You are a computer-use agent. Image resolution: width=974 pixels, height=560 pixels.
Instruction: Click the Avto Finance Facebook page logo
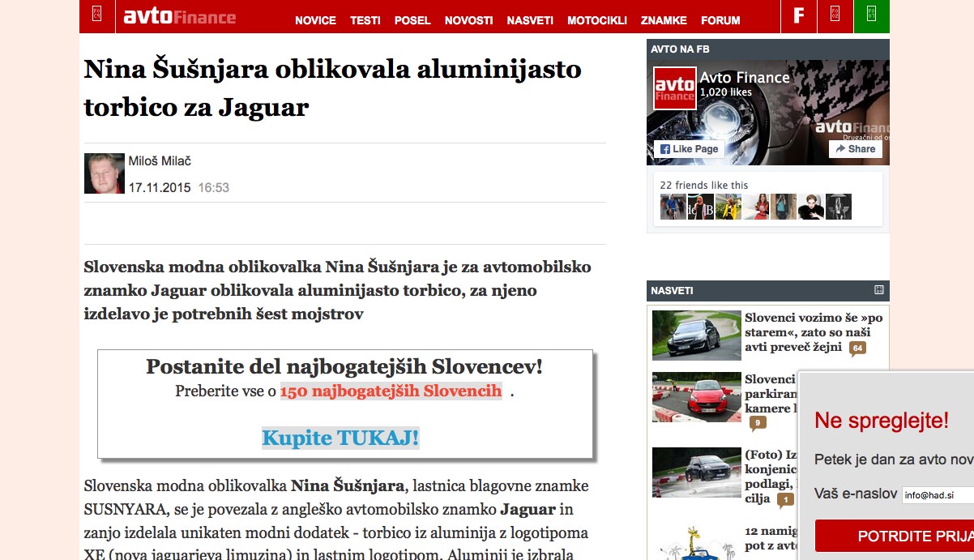[674, 88]
